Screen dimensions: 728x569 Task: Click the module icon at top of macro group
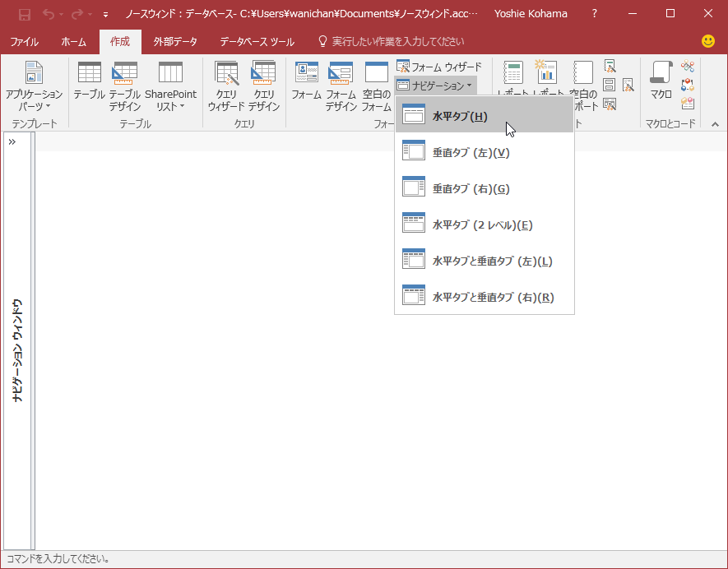[x=687, y=66]
